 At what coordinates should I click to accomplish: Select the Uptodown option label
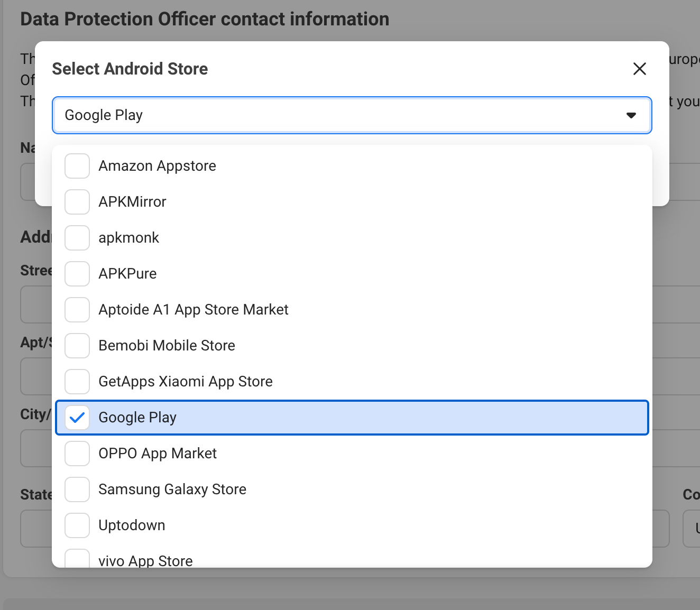coord(132,525)
